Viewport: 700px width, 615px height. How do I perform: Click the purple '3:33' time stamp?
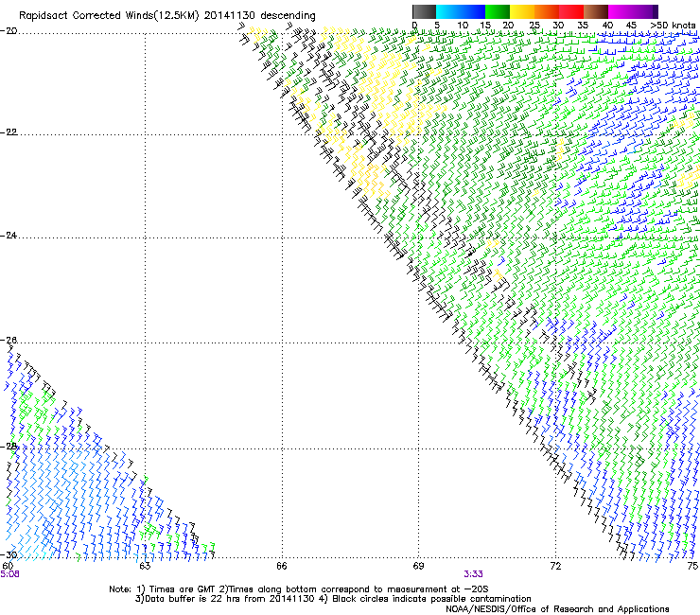click(473, 574)
